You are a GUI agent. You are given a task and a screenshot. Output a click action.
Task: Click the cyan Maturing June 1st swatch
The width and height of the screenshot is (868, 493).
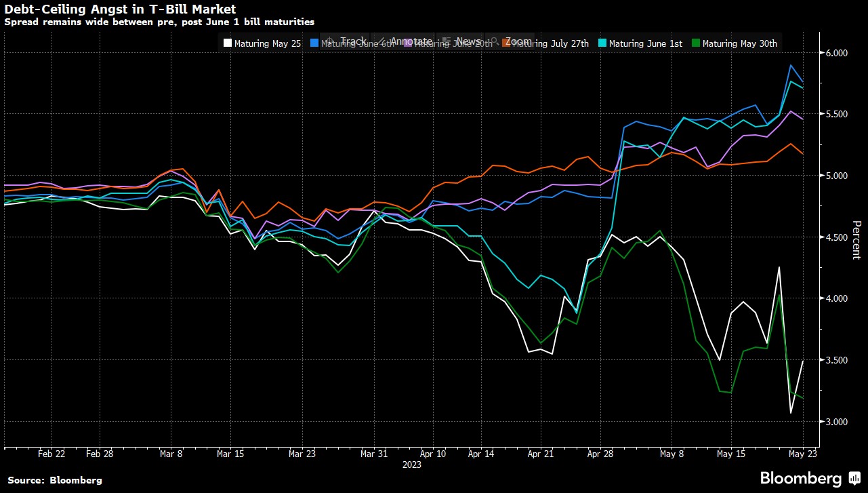pos(602,43)
